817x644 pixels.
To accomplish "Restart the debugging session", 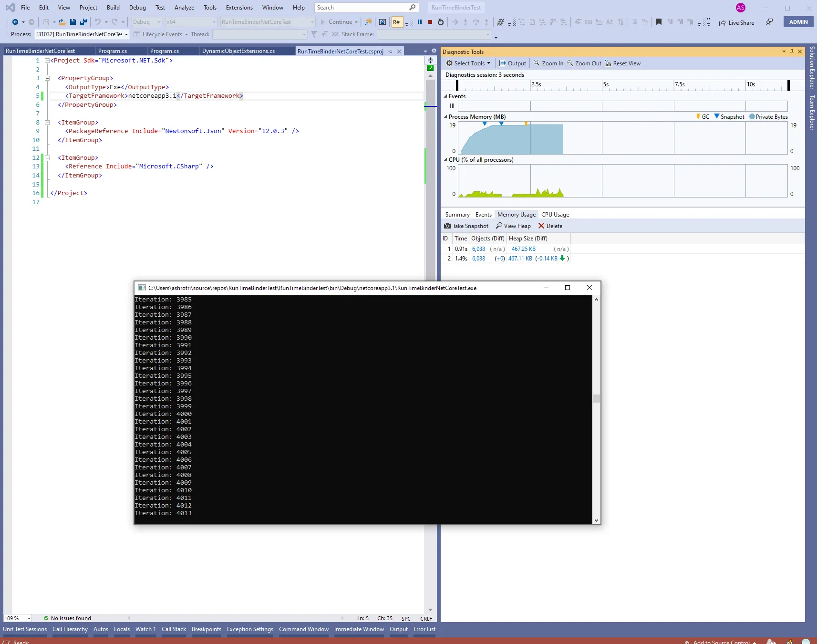I will coord(441,22).
